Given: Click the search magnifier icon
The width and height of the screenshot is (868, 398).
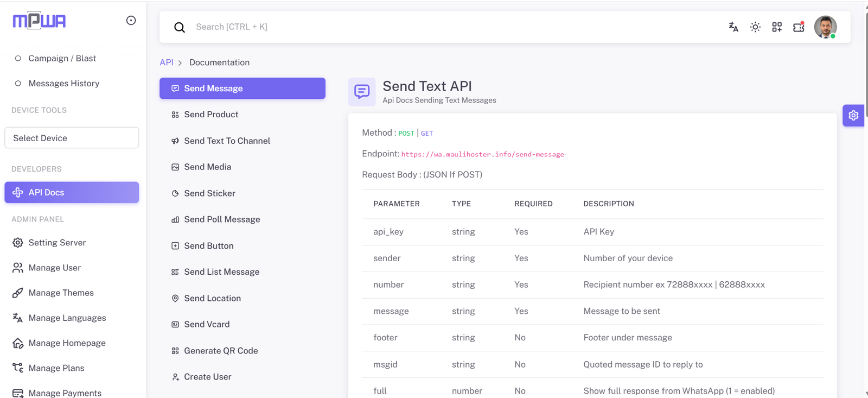Looking at the screenshot, I should [x=180, y=27].
